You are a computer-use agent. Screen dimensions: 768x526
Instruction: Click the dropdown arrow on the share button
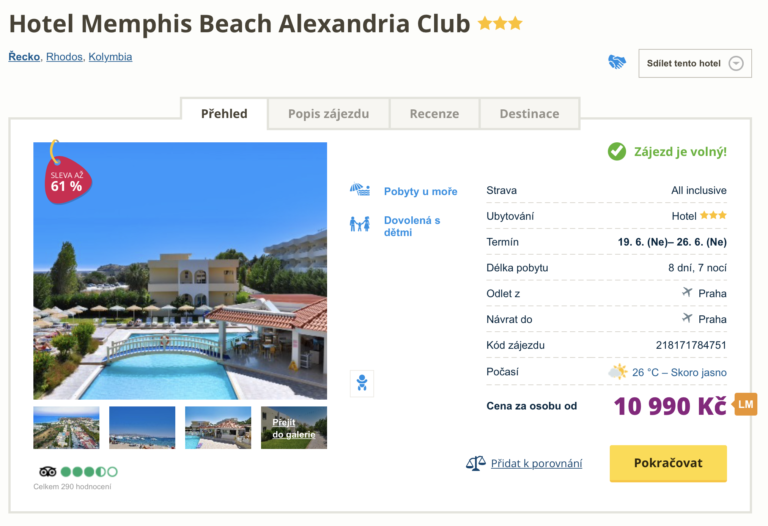click(736, 63)
